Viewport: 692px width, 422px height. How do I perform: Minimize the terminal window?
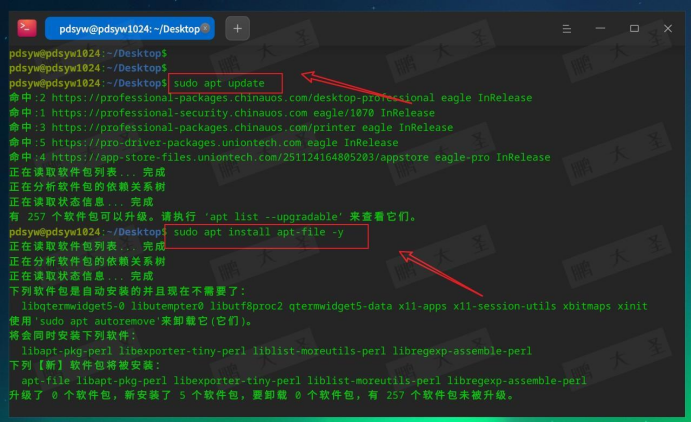coord(600,28)
